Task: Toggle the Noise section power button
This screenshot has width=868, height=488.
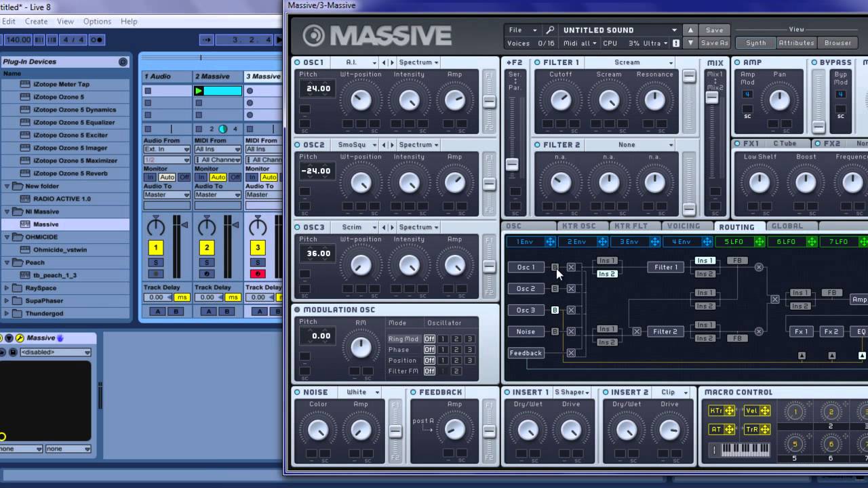Action: pos(298,392)
